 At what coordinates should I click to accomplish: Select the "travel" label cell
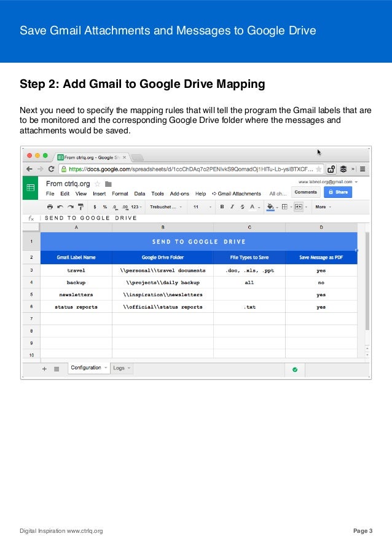click(76, 270)
